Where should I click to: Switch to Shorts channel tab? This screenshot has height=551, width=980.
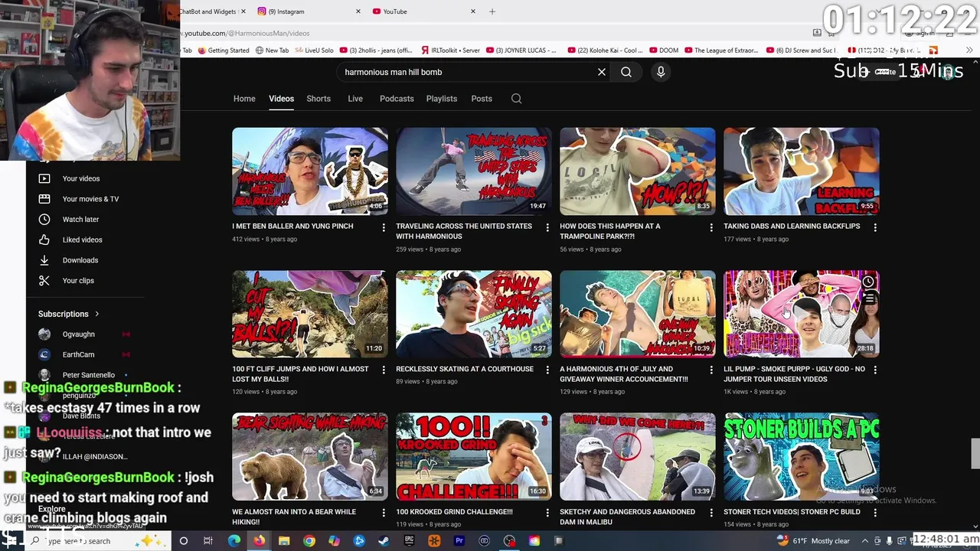click(x=318, y=99)
